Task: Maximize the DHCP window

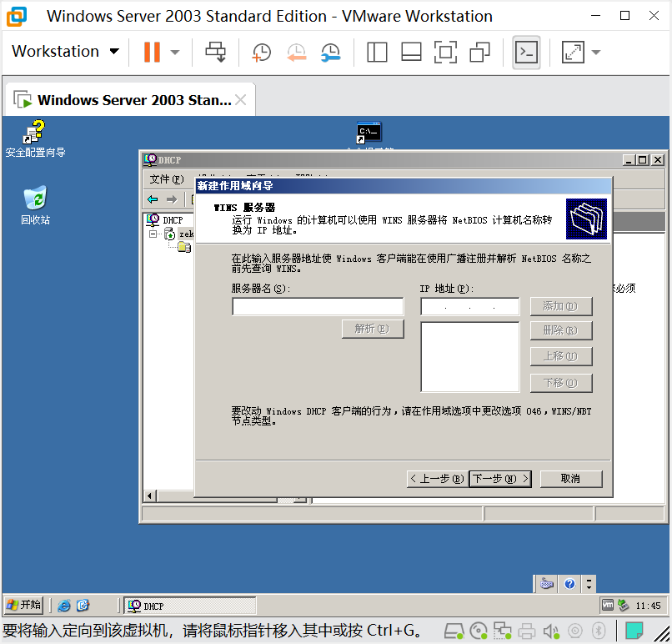Action: click(x=643, y=160)
